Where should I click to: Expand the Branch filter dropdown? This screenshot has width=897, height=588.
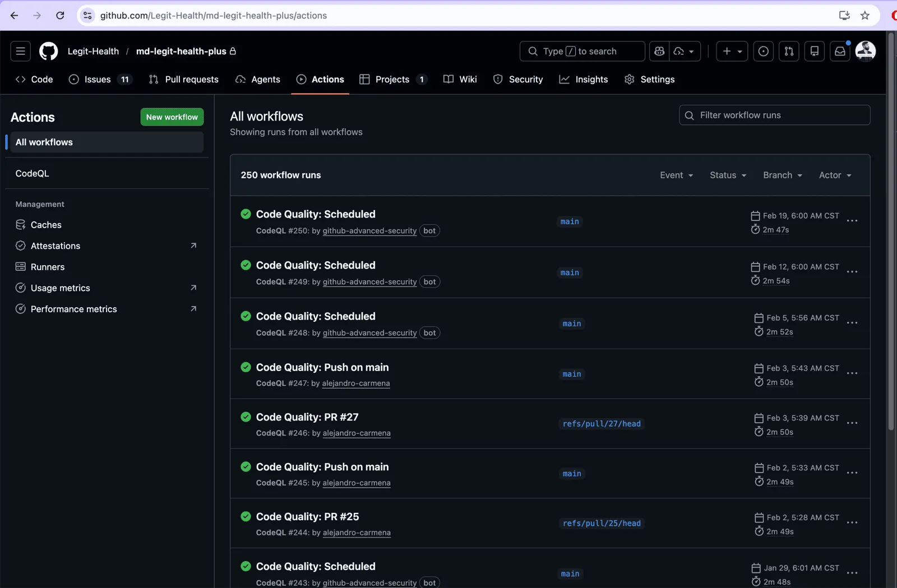pyautogui.click(x=783, y=175)
